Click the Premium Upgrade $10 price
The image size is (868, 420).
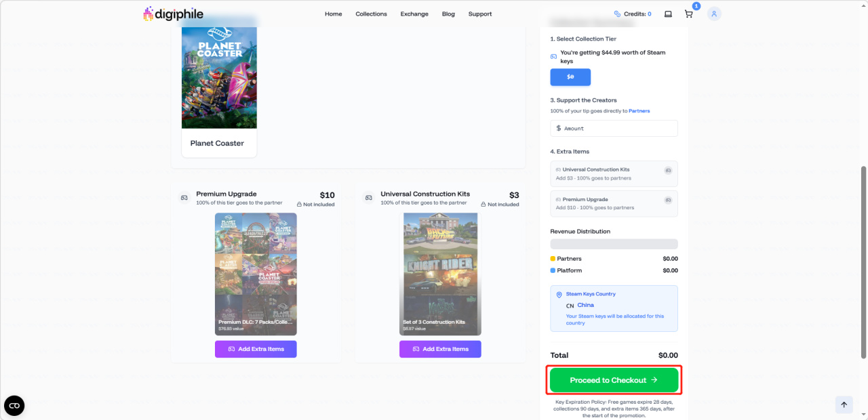click(x=327, y=195)
